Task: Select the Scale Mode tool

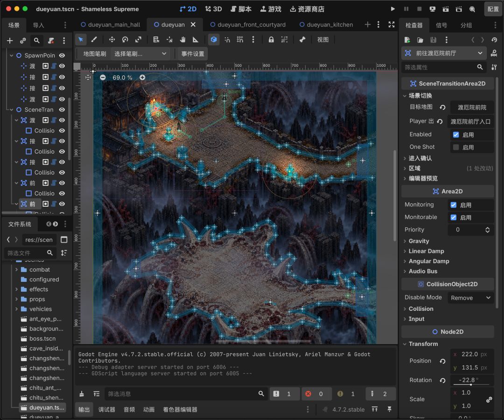Action: coord(138,40)
